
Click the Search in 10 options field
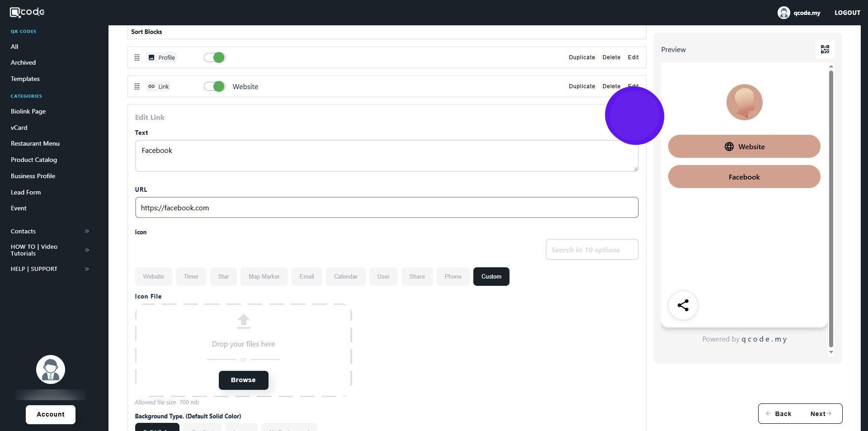(x=592, y=250)
